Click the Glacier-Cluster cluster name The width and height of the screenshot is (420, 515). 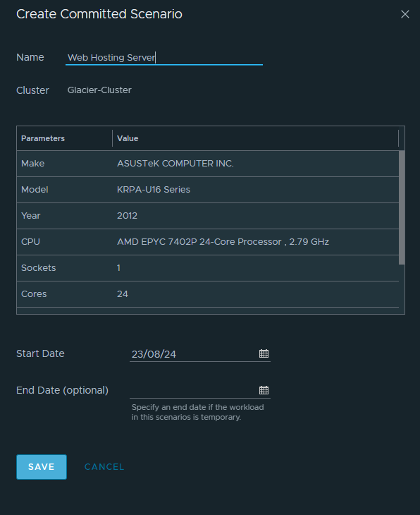click(x=99, y=90)
